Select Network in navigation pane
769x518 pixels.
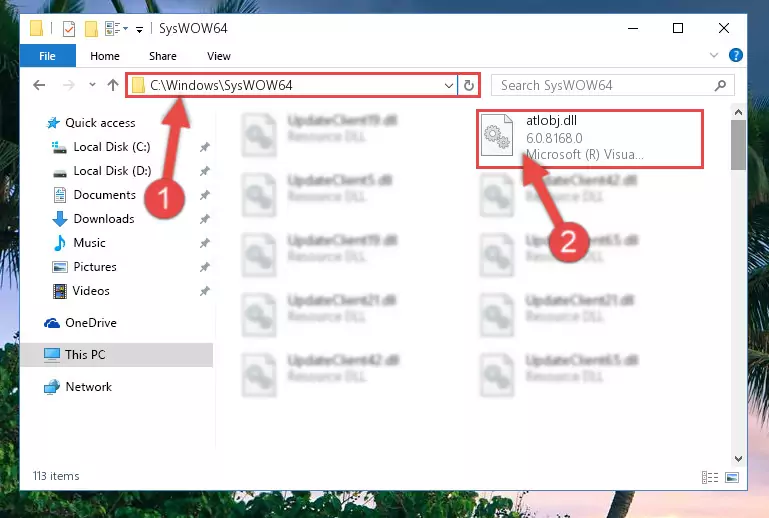click(88, 387)
